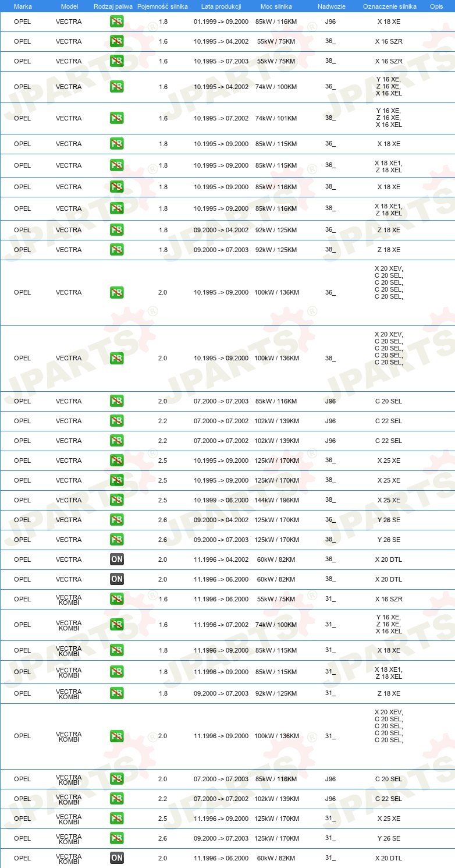This screenshot has height=868, width=455.
Task: Click petrol icon for 36_ Z 18 XE row
Action: [x=117, y=230]
